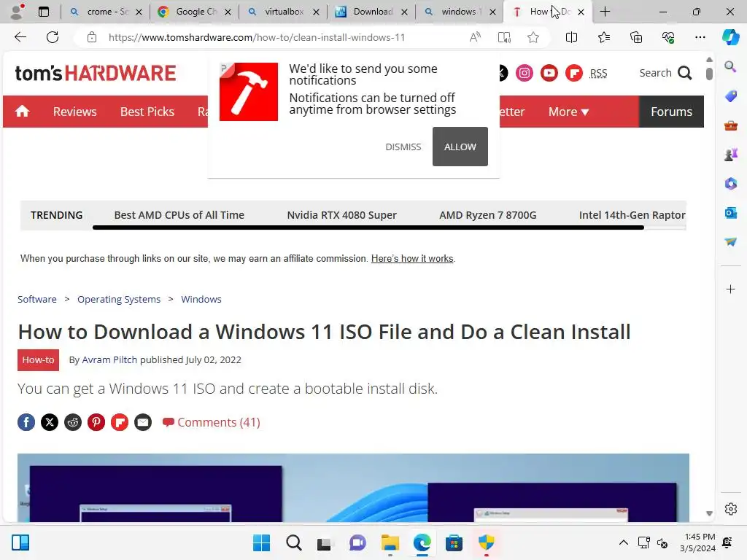Open the sidebar games chess icon

click(730, 155)
